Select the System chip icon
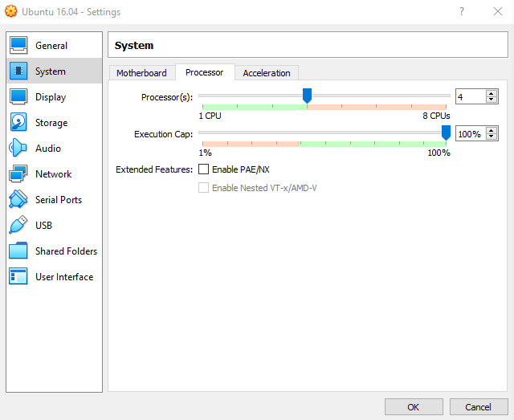The width and height of the screenshot is (514, 420). 18,71
